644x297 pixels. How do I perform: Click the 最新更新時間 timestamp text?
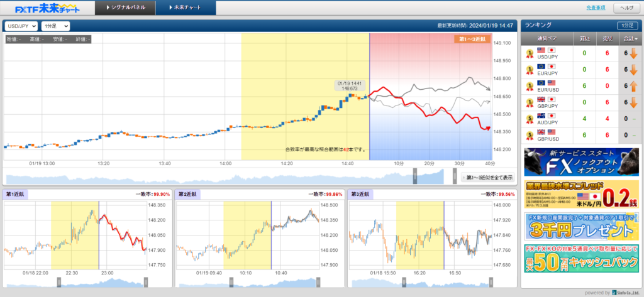tap(475, 26)
